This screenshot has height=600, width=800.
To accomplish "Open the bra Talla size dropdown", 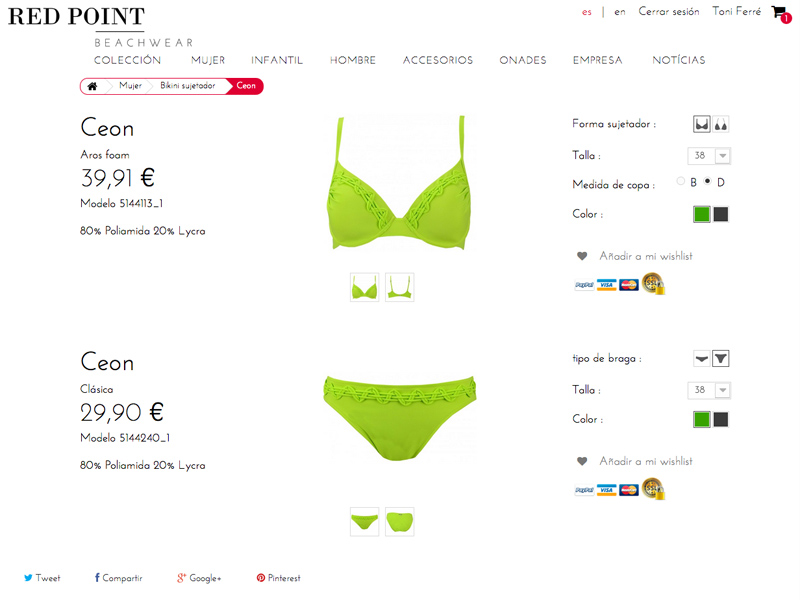I will click(709, 156).
